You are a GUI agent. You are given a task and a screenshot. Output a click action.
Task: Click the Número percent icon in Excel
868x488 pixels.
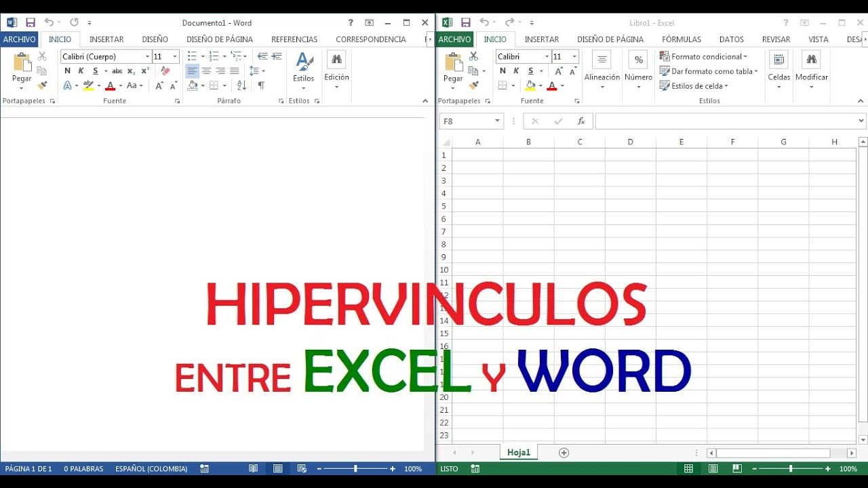637,60
